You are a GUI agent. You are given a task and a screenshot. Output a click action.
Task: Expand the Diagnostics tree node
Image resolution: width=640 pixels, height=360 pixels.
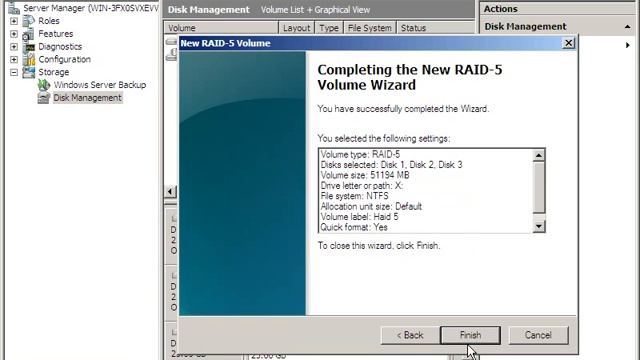(14, 47)
